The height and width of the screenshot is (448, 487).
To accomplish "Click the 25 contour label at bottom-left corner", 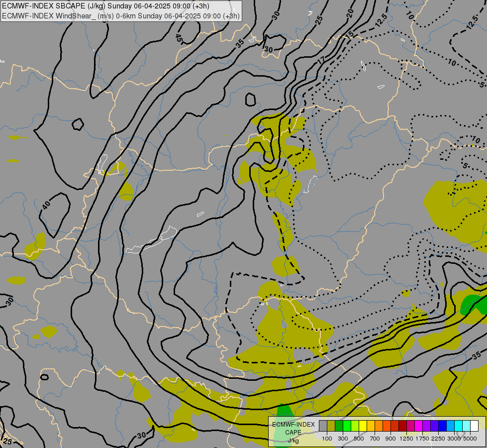I will pos(7,442).
